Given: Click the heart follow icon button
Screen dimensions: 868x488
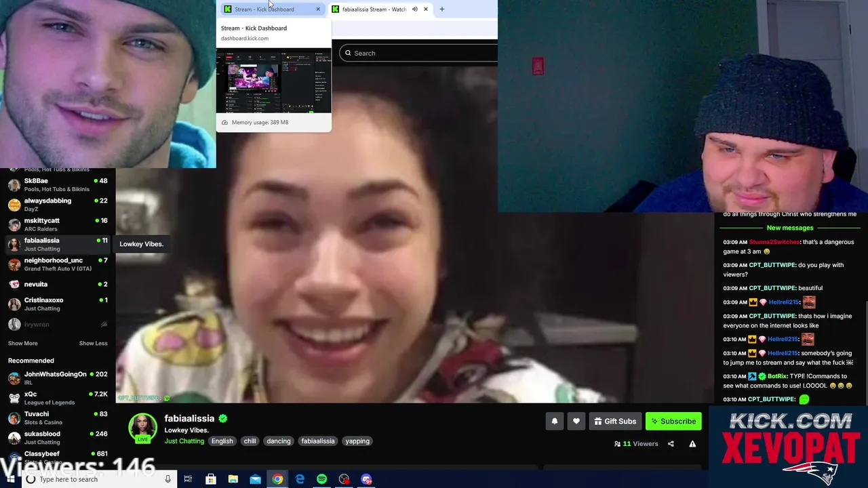Looking at the screenshot, I should [x=576, y=421].
